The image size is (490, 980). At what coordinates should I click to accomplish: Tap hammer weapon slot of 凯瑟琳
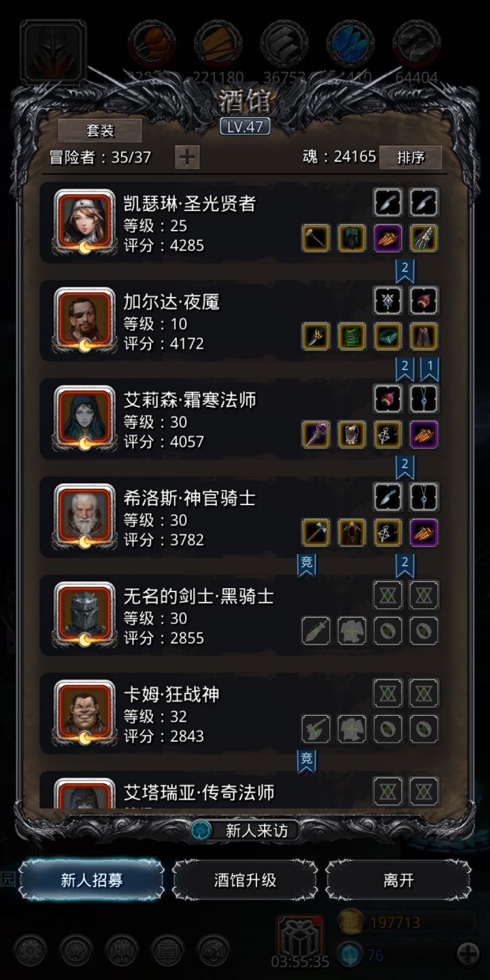pos(316,238)
